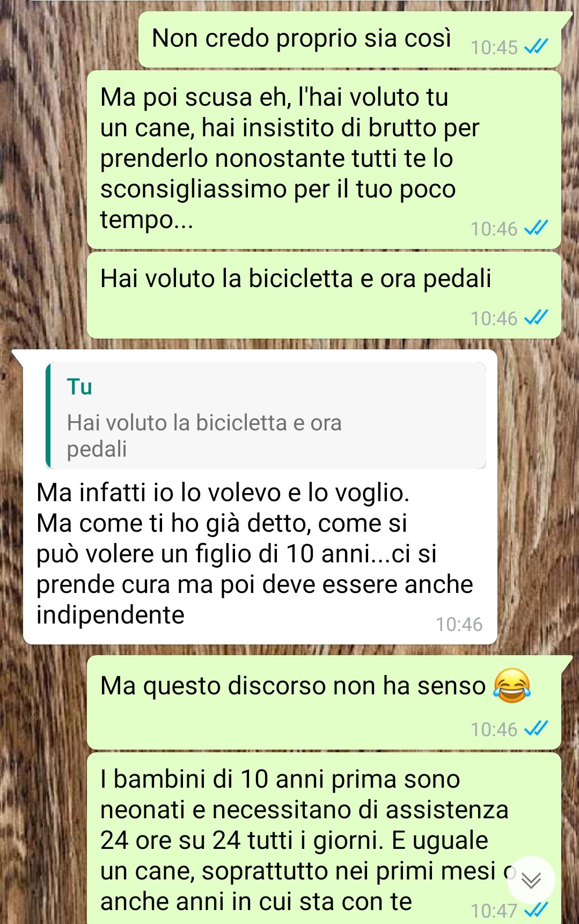Screen dimensions: 579x924
Task: Open the quoted reply "Hai voluto la bicicletta e ora pedali"
Action: click(x=266, y=415)
